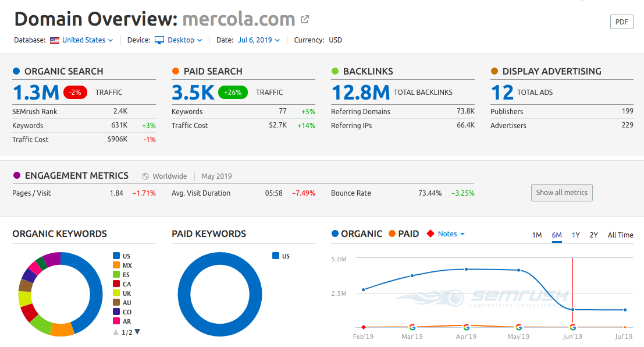Screen dimensions: 644x347
Task: Select the 2Y time range tab
Action: (x=593, y=235)
